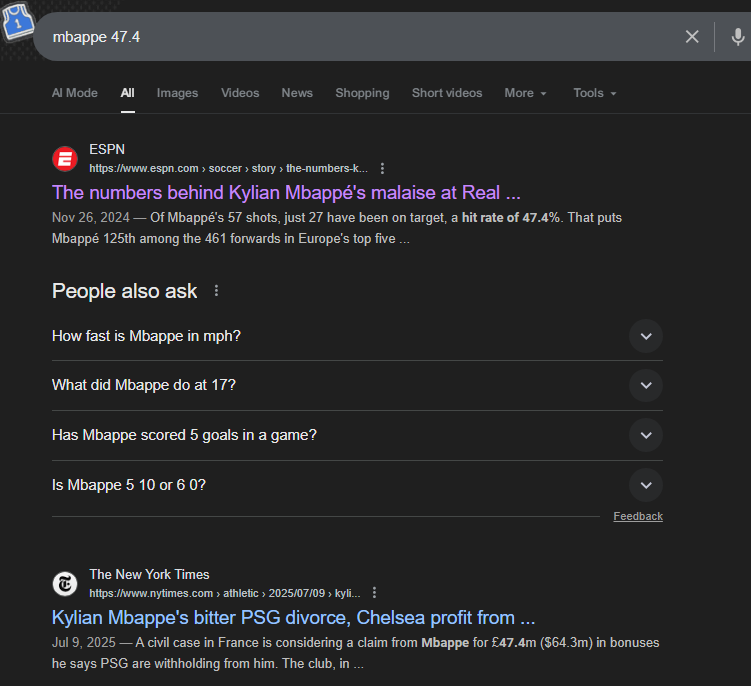Go to the News tab
The height and width of the screenshot is (686, 751).
point(297,93)
